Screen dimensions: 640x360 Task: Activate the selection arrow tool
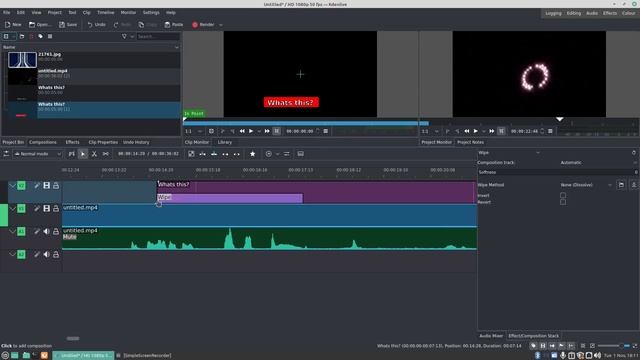coord(83,154)
